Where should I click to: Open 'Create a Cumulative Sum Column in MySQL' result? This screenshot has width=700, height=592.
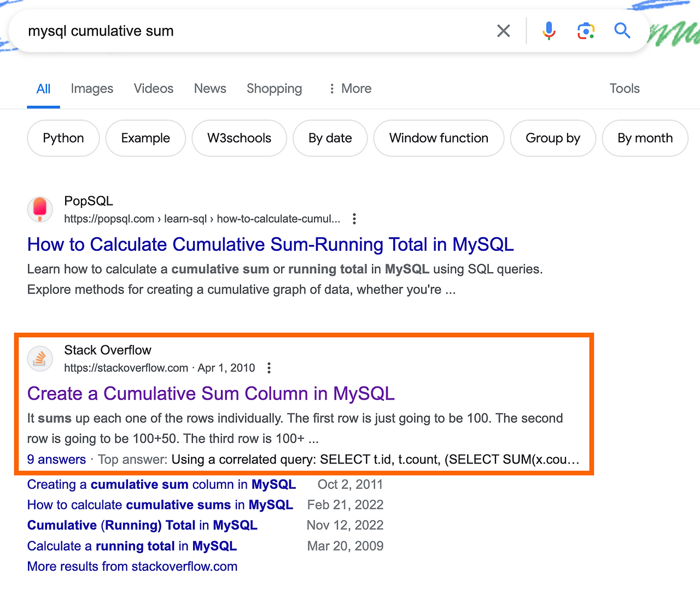(x=211, y=394)
